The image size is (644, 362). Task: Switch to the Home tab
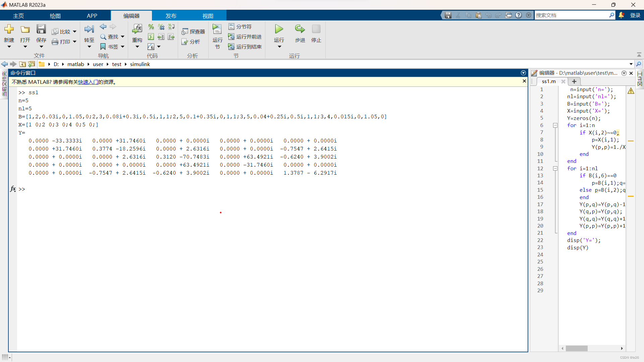(18, 16)
